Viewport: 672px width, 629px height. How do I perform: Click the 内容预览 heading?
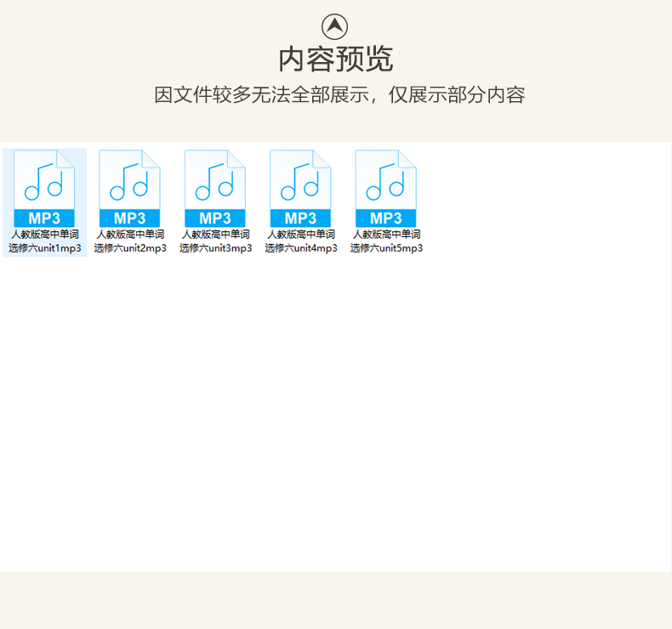click(x=335, y=59)
